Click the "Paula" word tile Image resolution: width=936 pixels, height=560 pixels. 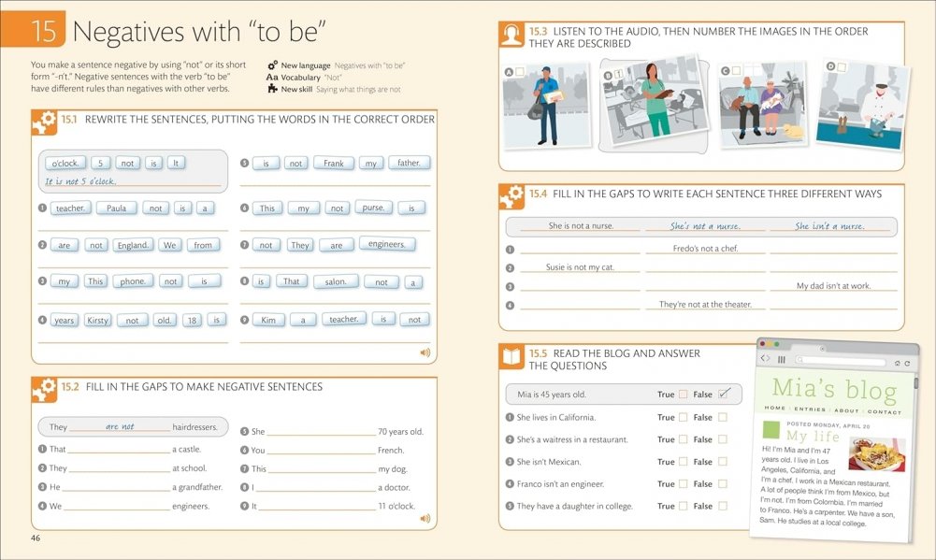(x=116, y=208)
